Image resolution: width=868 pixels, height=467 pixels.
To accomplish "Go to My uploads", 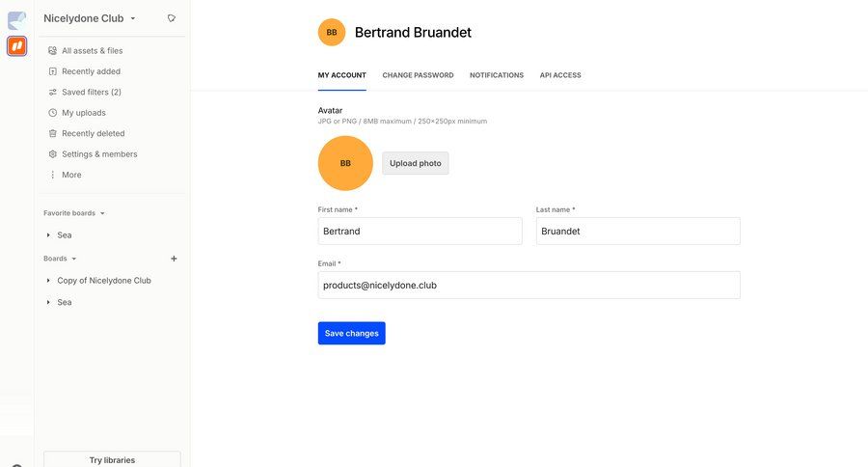I will tap(83, 113).
